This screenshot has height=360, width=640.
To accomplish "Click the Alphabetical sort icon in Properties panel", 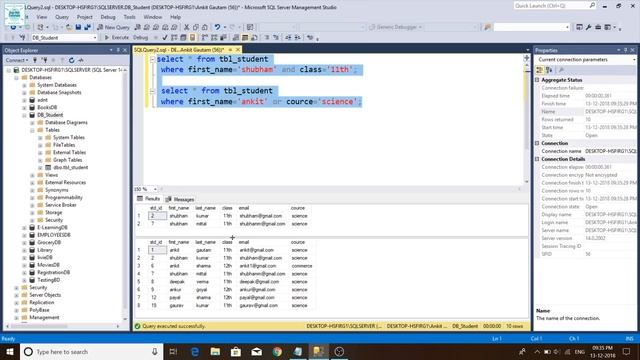I will [549, 70].
